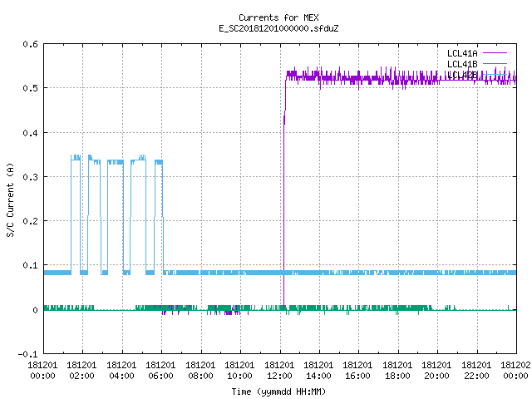Click the green LCL41B legend line sample
Screen dimensions: 532x399
tap(495, 63)
